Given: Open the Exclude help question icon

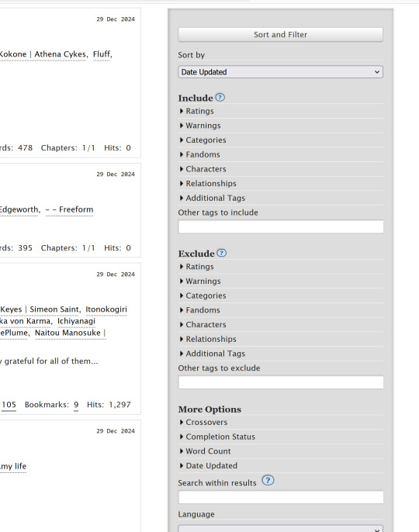Looking at the screenshot, I should coord(221,253).
